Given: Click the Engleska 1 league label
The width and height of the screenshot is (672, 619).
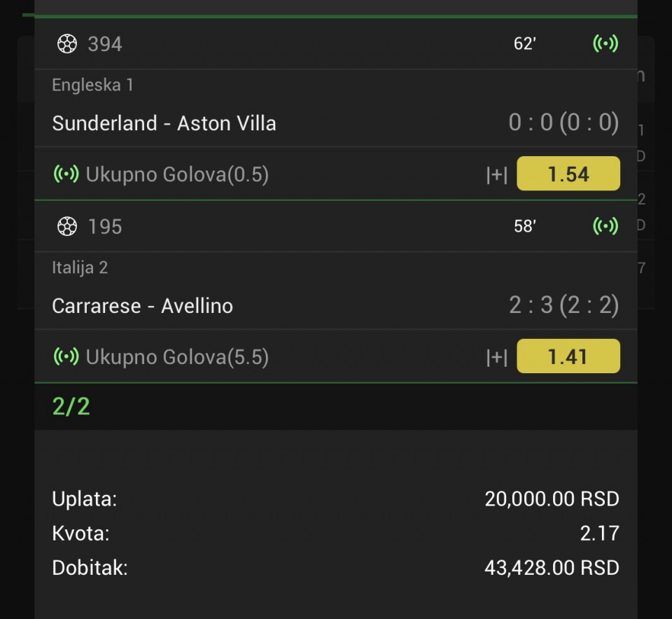Looking at the screenshot, I should coord(92,85).
